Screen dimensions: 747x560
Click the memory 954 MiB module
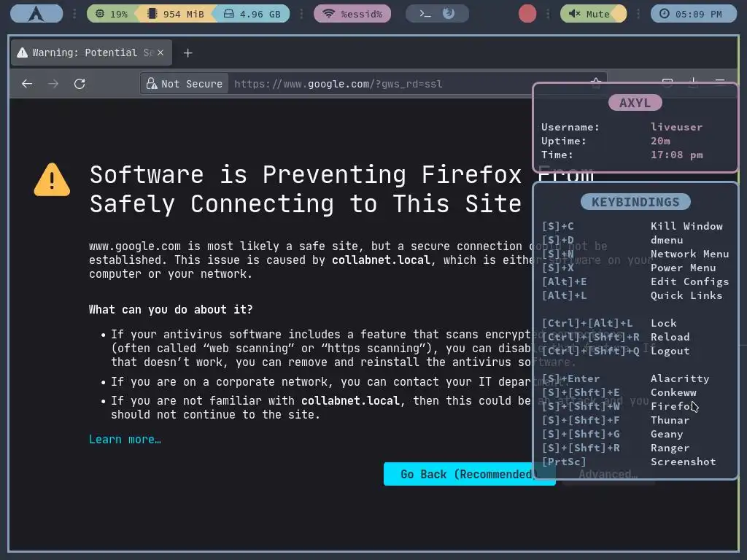[175, 14]
